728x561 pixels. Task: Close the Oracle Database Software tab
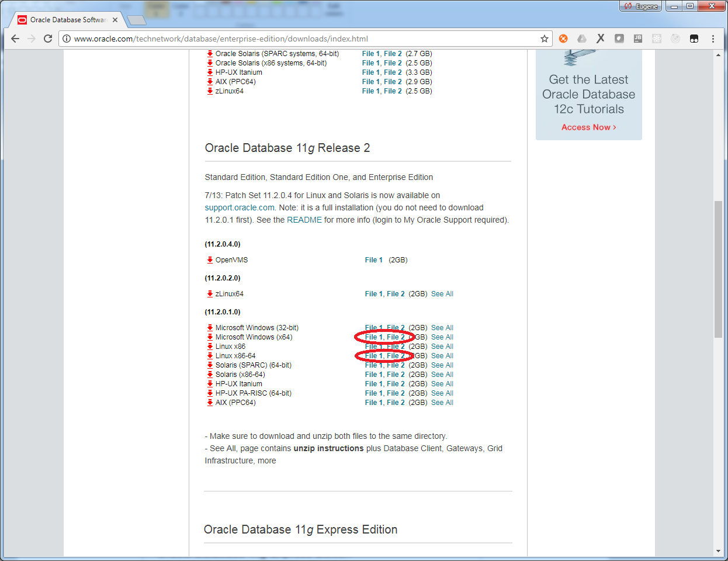click(x=115, y=20)
